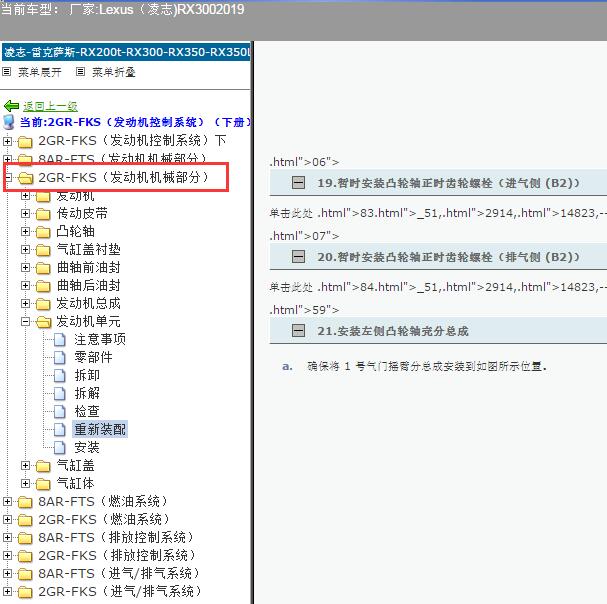Select the 凌志-雷克萨斯-RX200t-RX300 title bar
The image size is (607, 604).
click(126, 52)
